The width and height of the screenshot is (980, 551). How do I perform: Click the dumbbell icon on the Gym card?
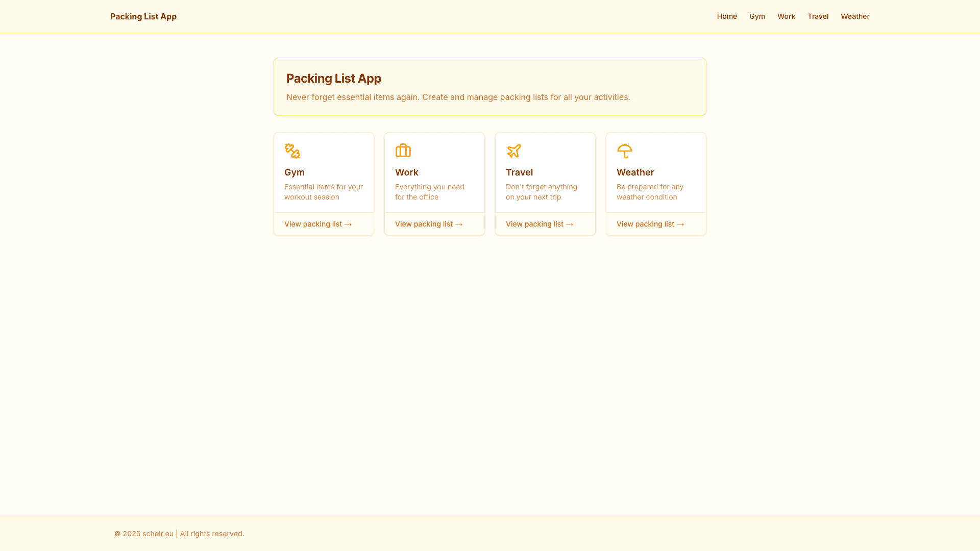click(292, 151)
